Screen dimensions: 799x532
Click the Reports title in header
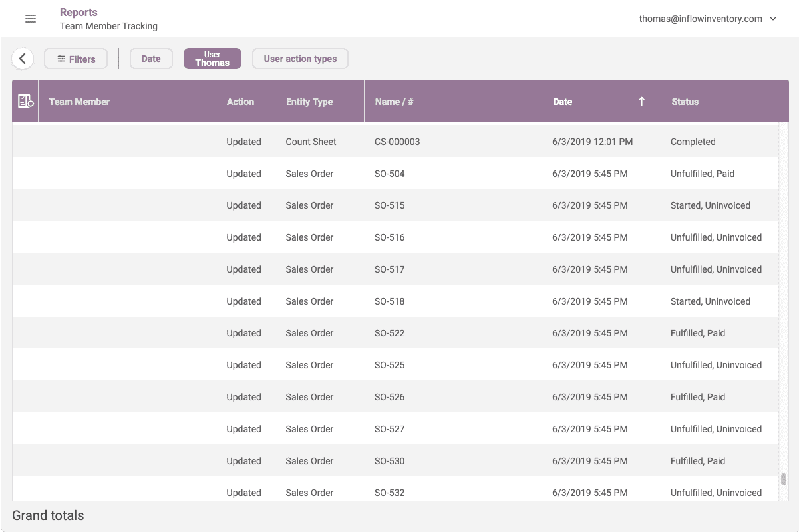pos(79,12)
